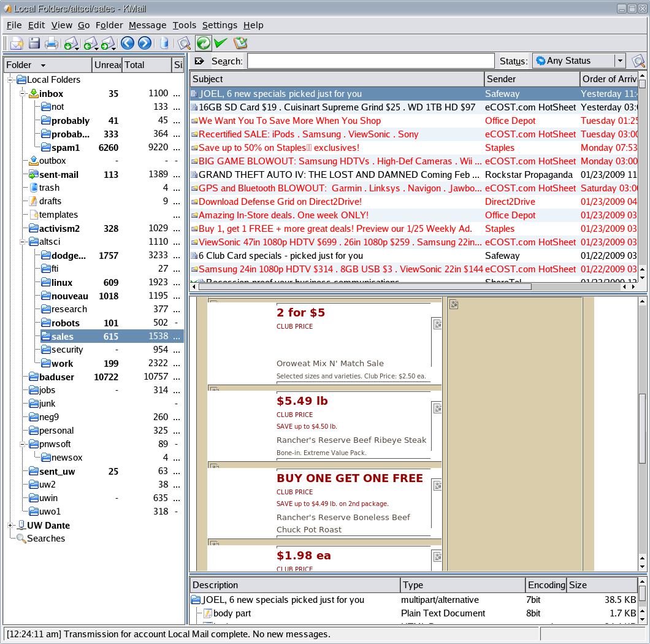This screenshot has width=650, height=644.
Task: Check mail using the envelope download icon
Action: (x=70, y=43)
